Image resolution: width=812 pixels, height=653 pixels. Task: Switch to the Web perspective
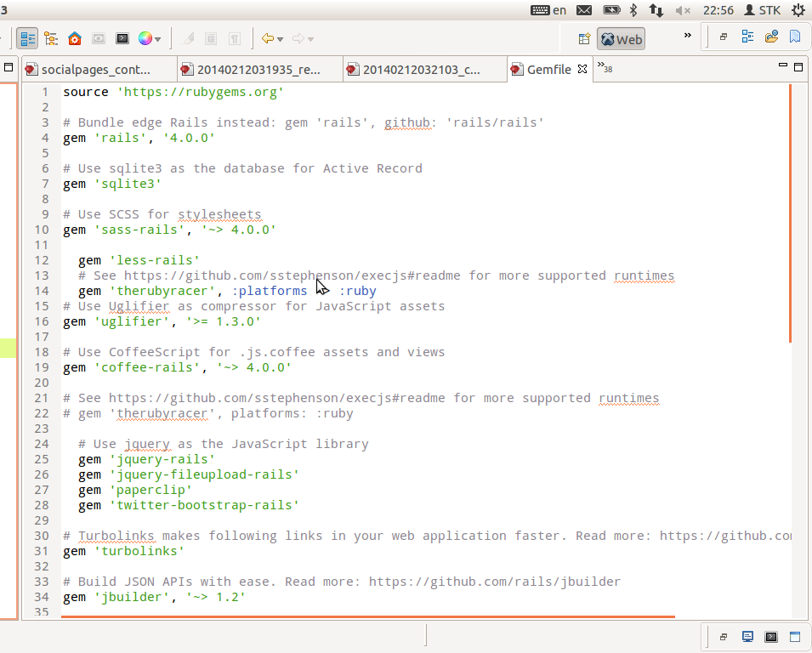621,39
